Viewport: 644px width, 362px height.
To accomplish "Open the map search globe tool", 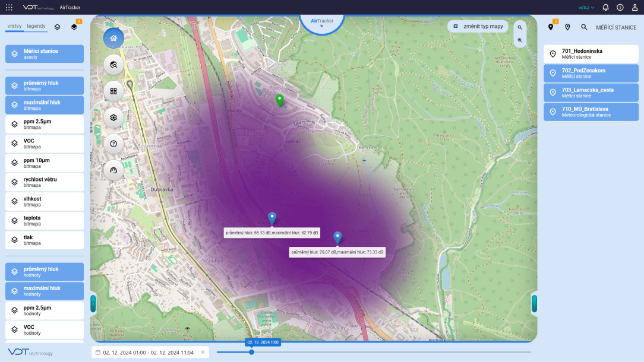I will coord(113,65).
